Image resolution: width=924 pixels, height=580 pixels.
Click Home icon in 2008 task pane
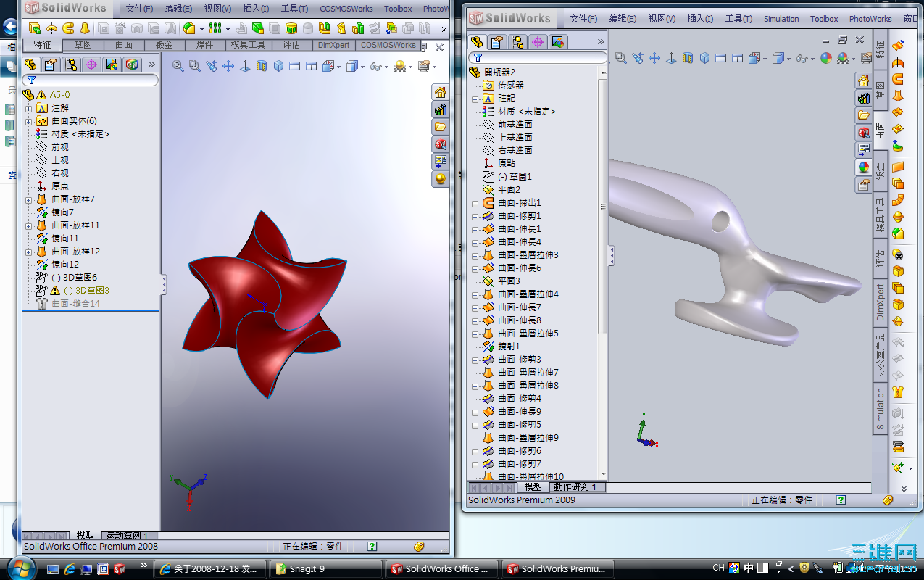(x=441, y=92)
